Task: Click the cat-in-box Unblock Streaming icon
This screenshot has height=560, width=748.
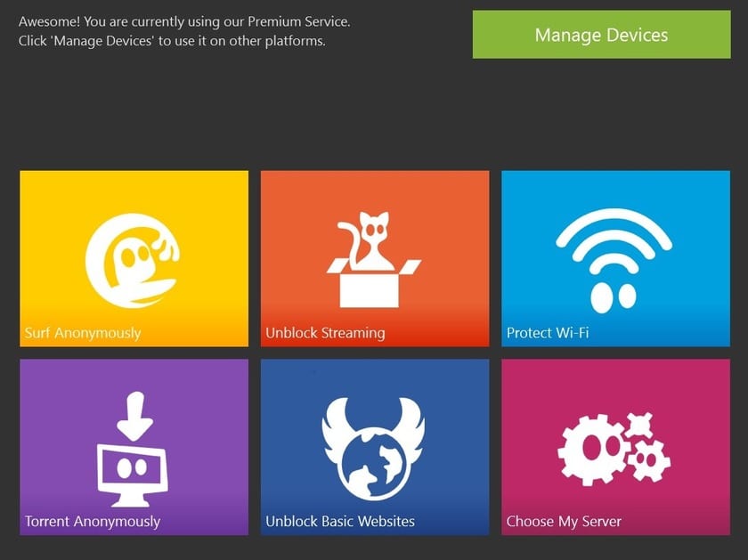Action: 373,259
